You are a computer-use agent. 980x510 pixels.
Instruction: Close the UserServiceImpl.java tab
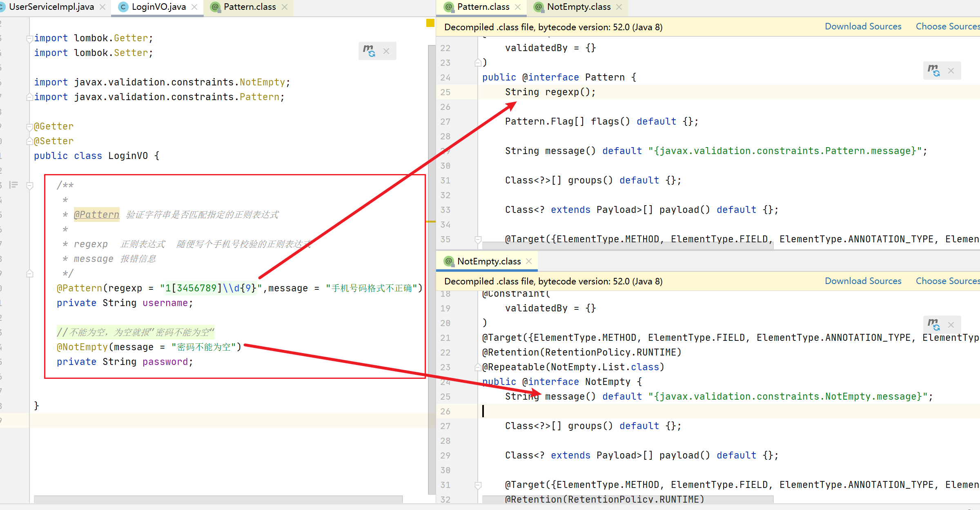pos(102,7)
